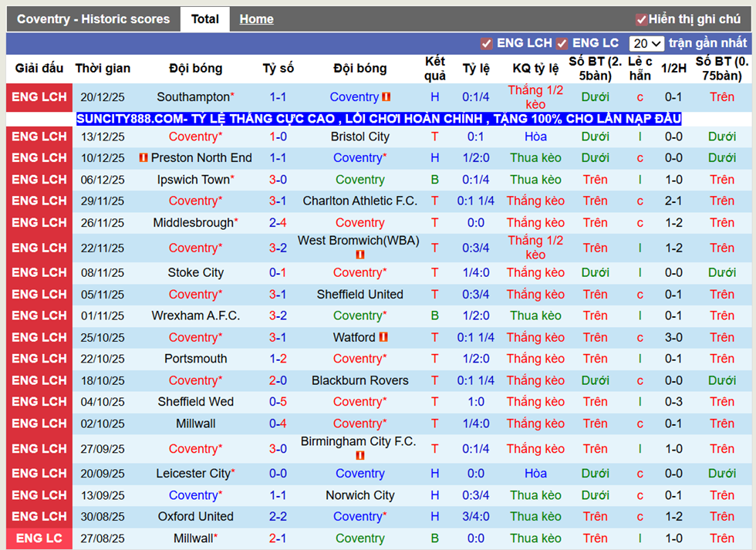Open the 1-0 score against Bristol City
This screenshot has width=756, height=550.
click(278, 137)
